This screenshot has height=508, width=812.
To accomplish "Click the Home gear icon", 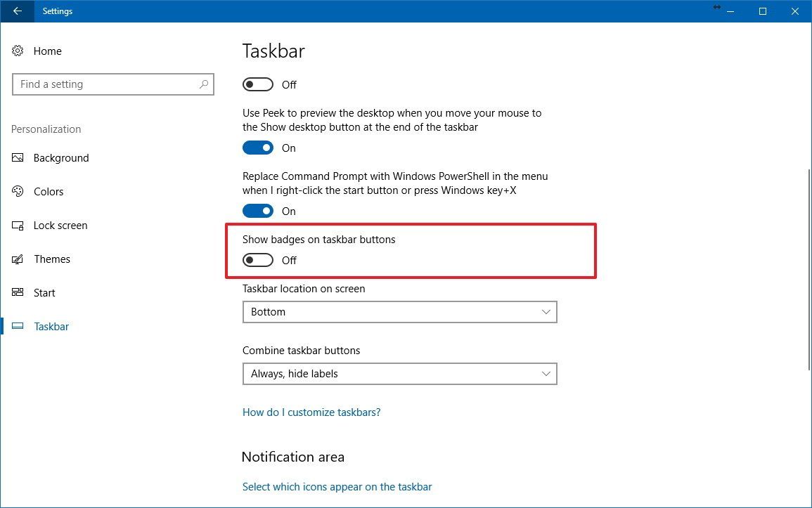I will point(17,51).
